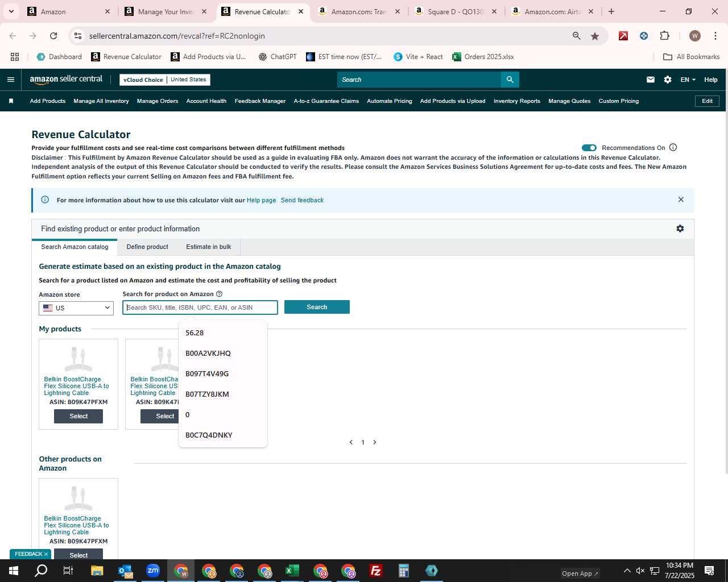Open the Help page link
728x582 pixels.
[x=261, y=200]
